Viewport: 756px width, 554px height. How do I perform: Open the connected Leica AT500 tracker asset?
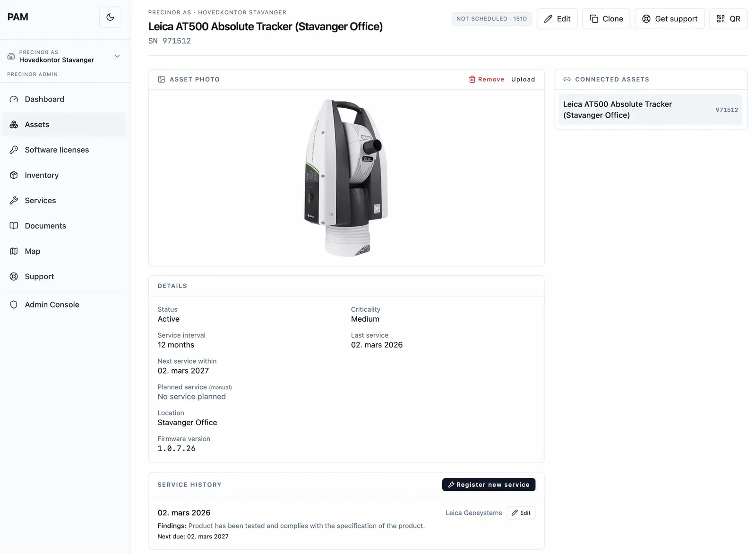[650, 110]
